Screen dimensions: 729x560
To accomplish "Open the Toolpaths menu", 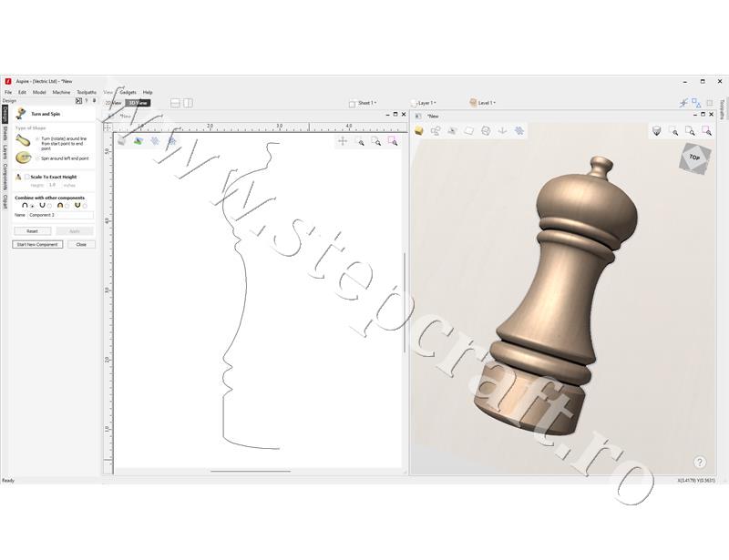I will click(87, 93).
